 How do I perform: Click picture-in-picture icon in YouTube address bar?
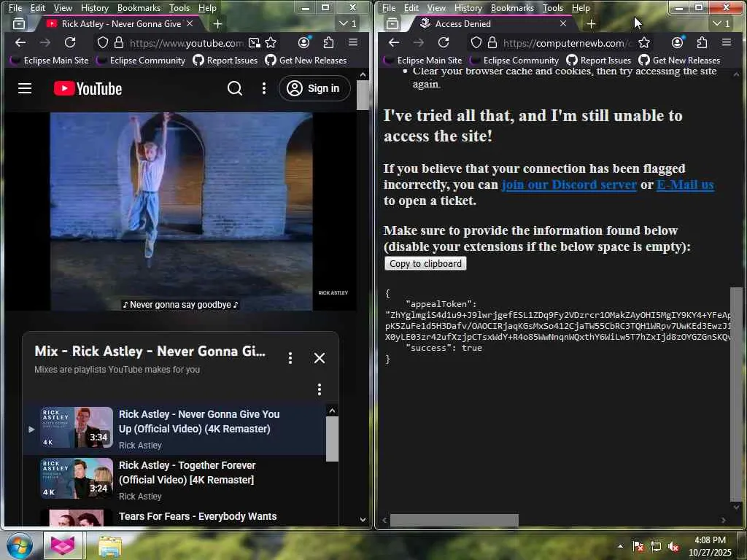255,43
